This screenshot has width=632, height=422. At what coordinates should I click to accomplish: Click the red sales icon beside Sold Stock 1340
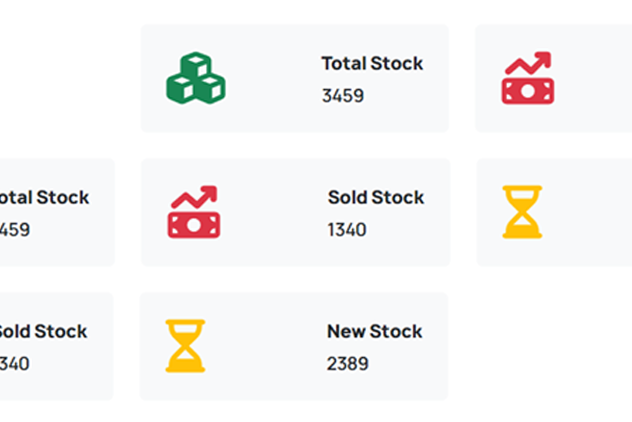click(193, 212)
